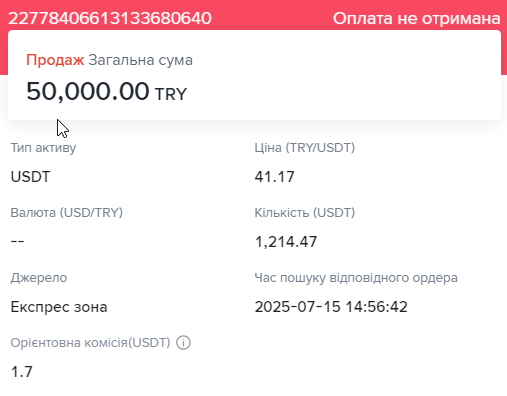Click the Валюта (USD/TRY) label

pyautogui.click(x=67, y=213)
